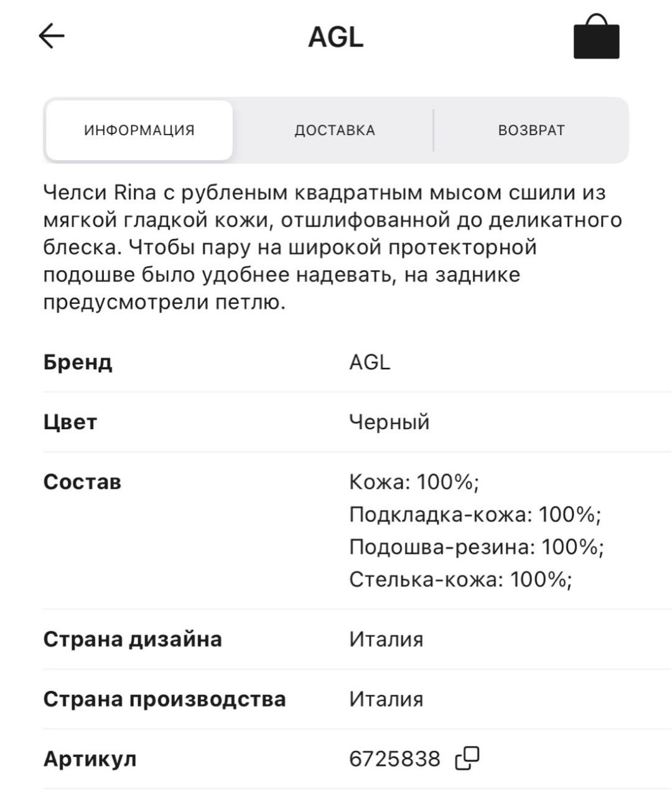Select the Бренд label in the info list
The height and width of the screenshot is (797, 672).
pyautogui.click(x=77, y=361)
